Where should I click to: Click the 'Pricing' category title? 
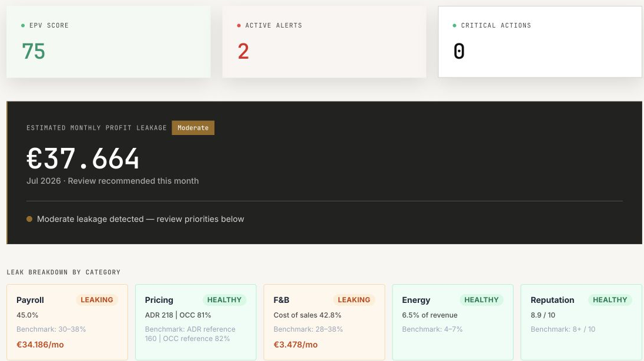click(x=159, y=300)
